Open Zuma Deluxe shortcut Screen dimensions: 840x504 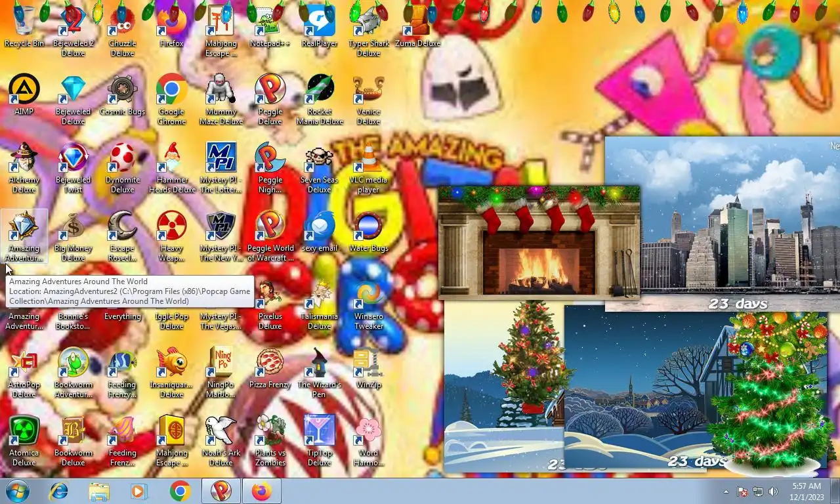click(418, 27)
